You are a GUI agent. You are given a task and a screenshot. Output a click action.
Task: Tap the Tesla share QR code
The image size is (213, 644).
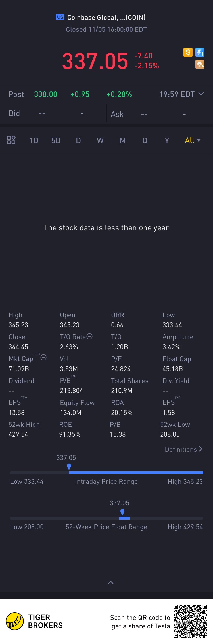(x=190, y=621)
